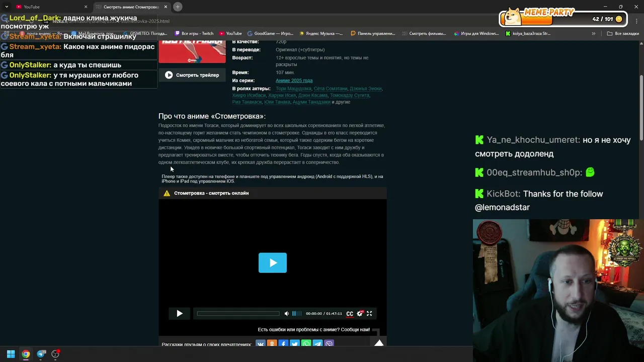Share via Odnoklassniki icon
Image resolution: width=644 pixels, height=362 pixels.
coord(272,344)
